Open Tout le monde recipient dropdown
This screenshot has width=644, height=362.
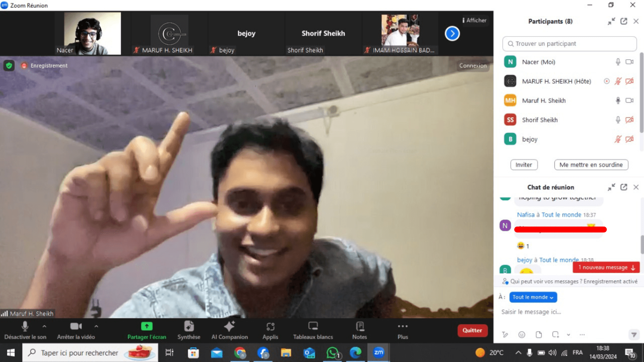pyautogui.click(x=533, y=297)
